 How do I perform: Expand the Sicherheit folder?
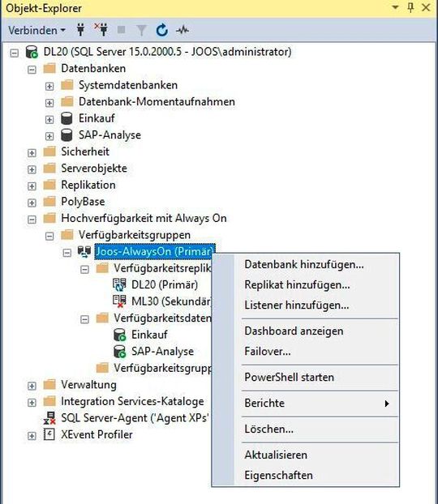coord(32,152)
